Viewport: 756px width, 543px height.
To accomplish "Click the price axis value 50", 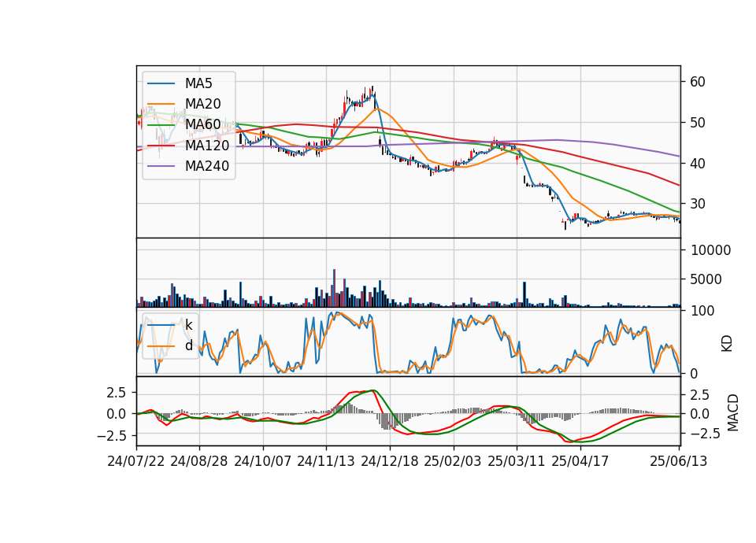I will [698, 123].
